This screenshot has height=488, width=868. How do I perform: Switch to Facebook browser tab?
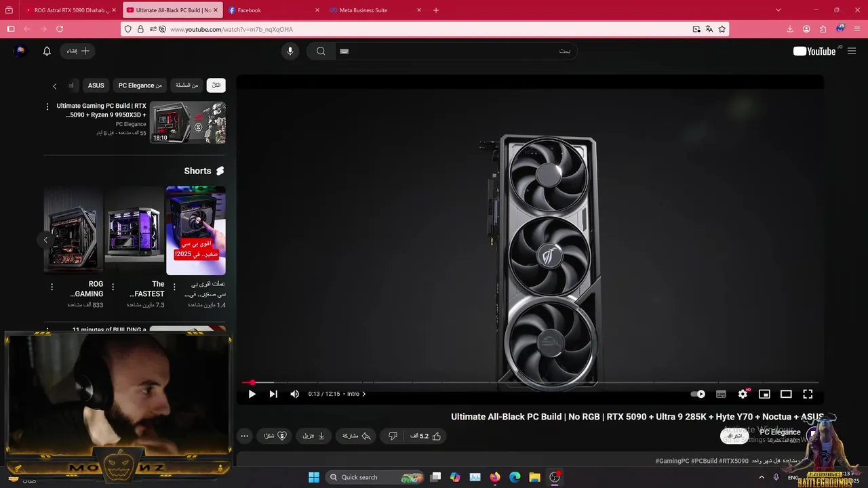click(x=274, y=10)
